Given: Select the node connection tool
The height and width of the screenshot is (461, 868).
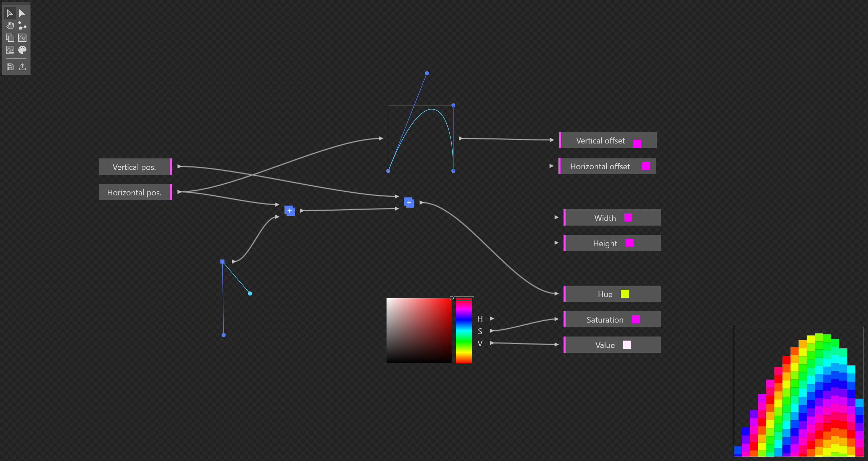Looking at the screenshot, I should (22, 25).
